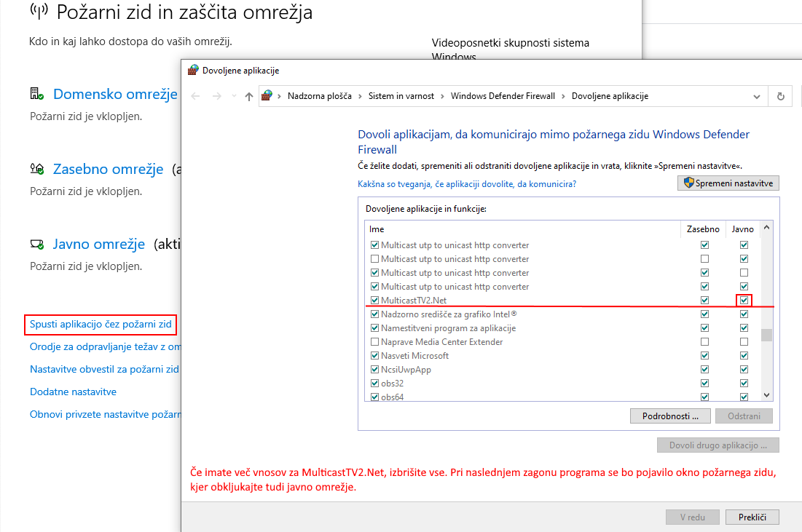Open Domensko omrežje in the settings window
The height and width of the screenshot is (532, 802).
click(115, 94)
